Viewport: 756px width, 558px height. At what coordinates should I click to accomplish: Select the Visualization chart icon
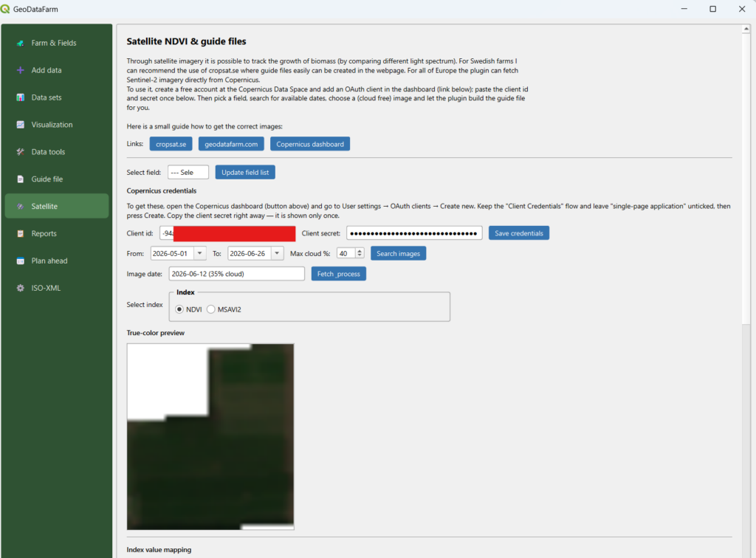(x=20, y=125)
